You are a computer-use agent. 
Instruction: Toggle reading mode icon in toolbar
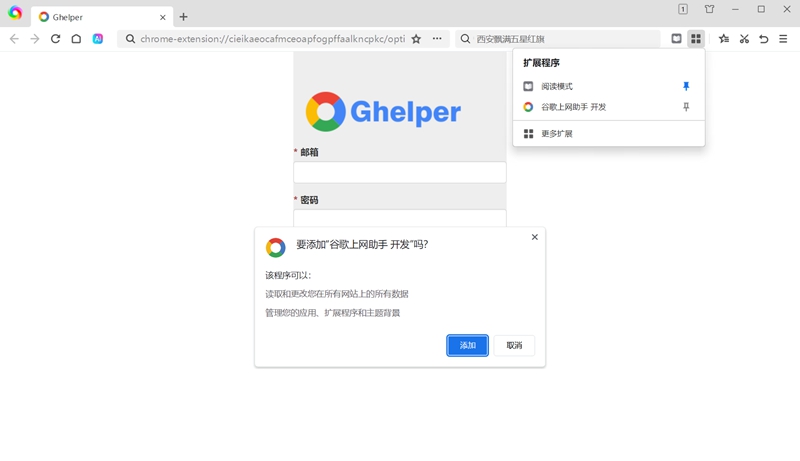(676, 39)
